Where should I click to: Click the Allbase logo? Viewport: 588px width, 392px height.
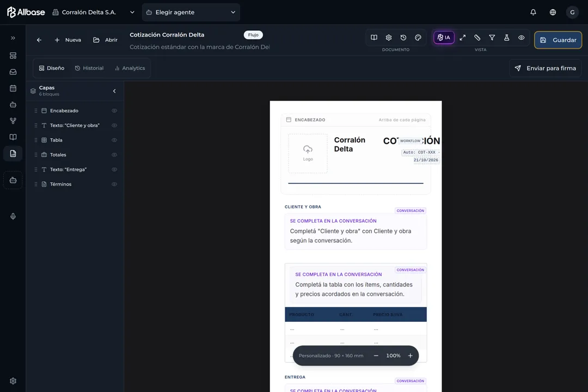(26, 12)
